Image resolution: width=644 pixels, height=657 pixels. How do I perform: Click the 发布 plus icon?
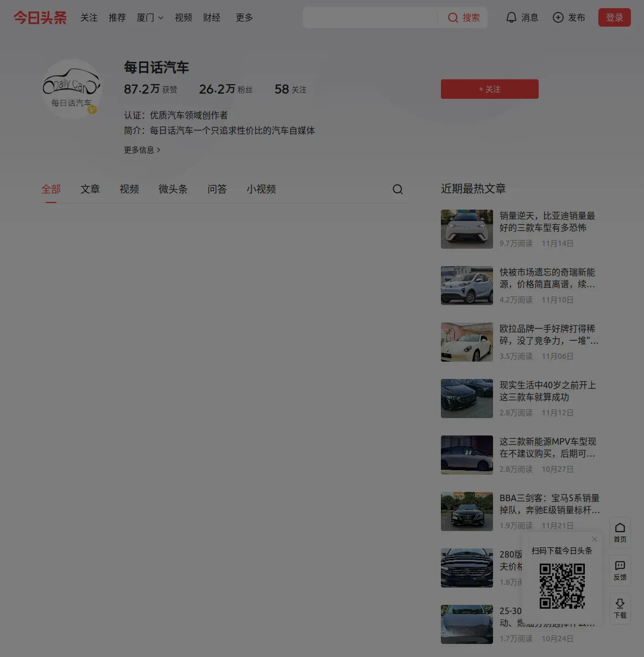558,18
